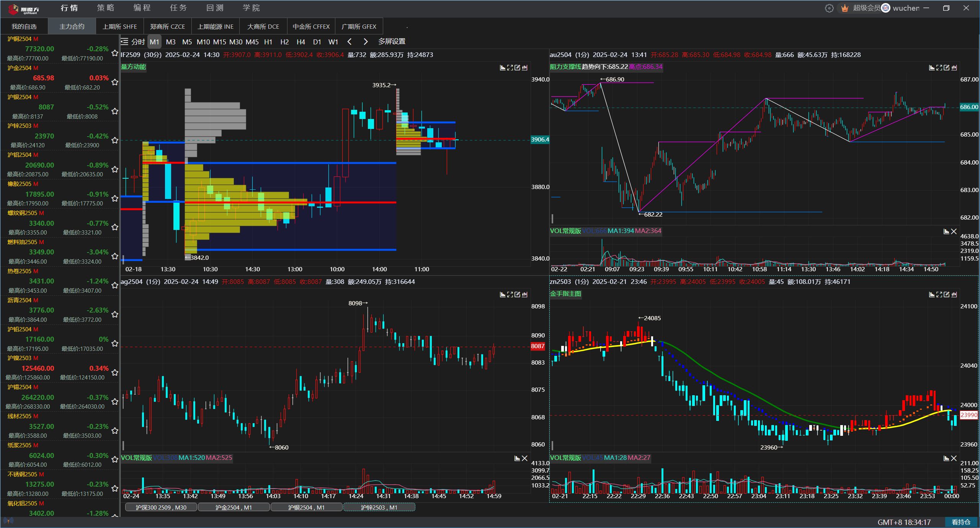Open the 策略 top menu
The image size is (980, 528).
pos(105,8)
